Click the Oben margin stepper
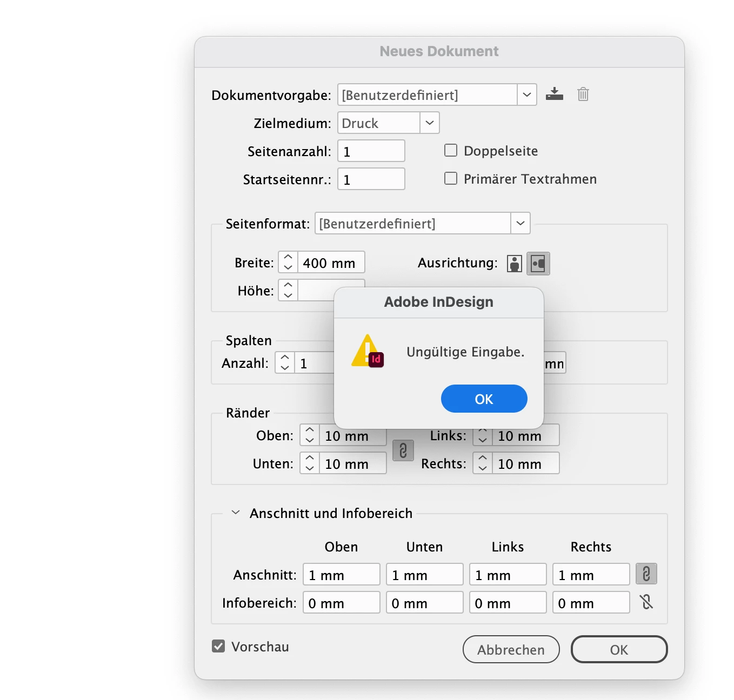This screenshot has height=700, width=734. click(310, 435)
